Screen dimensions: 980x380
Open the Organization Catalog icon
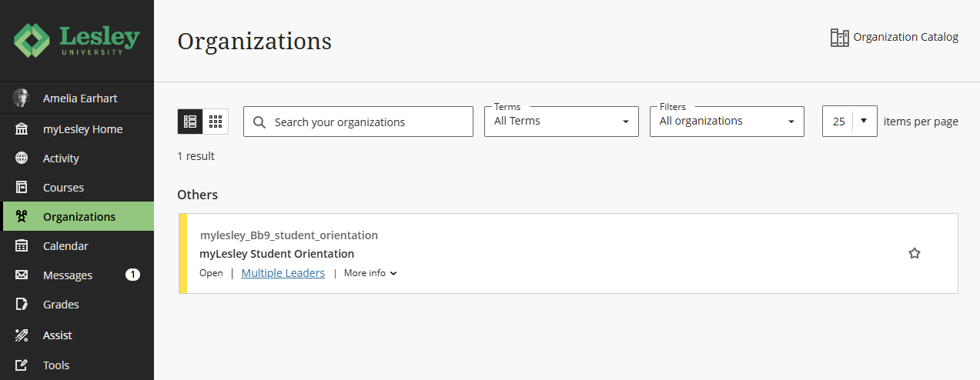pyautogui.click(x=839, y=37)
